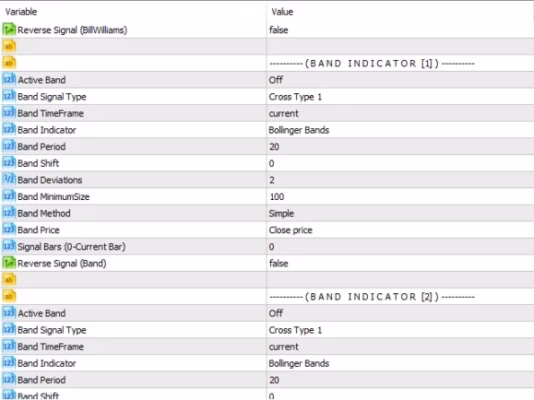Click the Band MinimumSize value field showing 100

pos(400,196)
